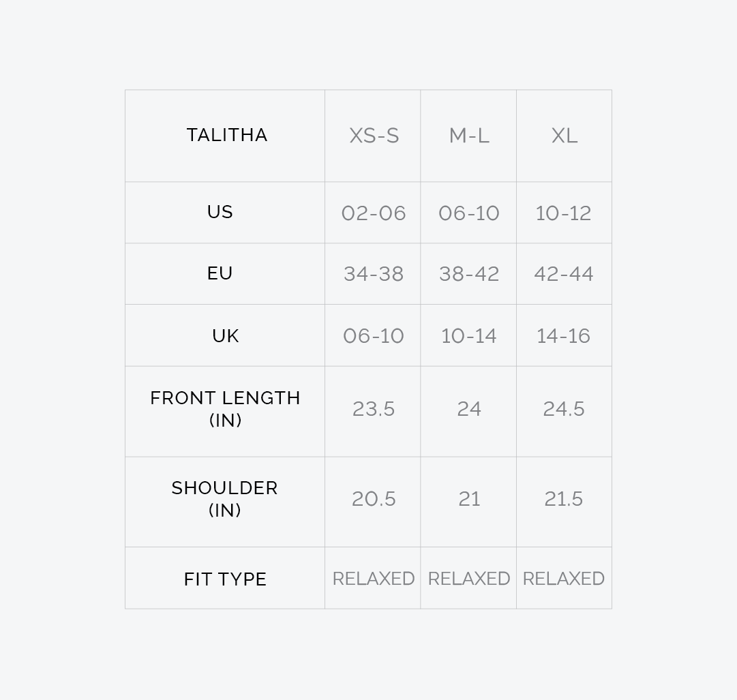The width and height of the screenshot is (737, 700).
Task: Click RELAXED in the XL column
Action: [x=564, y=579]
